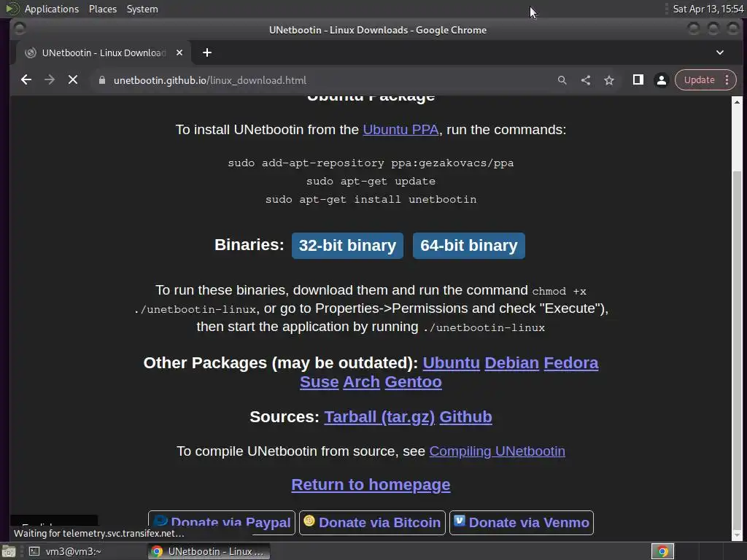Image resolution: width=747 pixels, height=560 pixels.
Task: Open a new tab with plus
Action: 206,52
